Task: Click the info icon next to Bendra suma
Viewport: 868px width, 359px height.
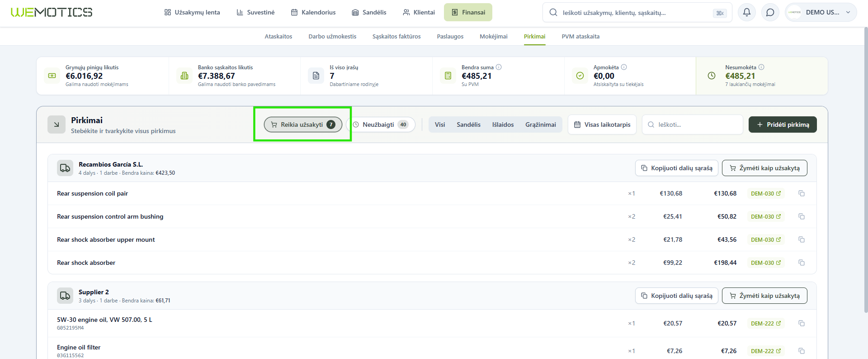Action: coord(499,67)
